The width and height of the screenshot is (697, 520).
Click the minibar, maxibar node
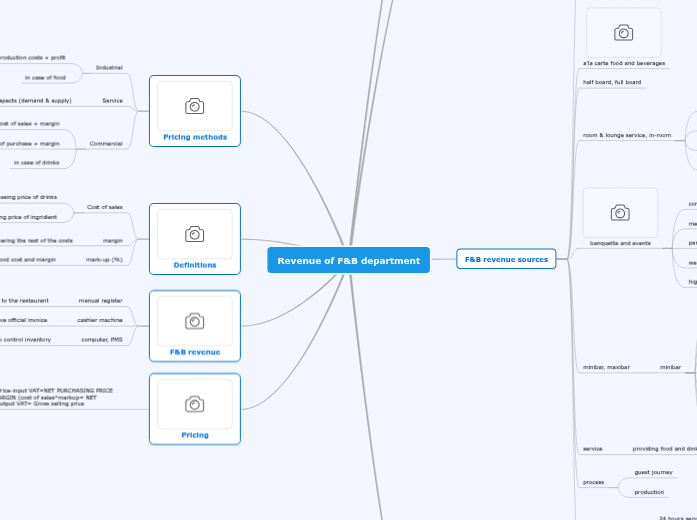(606, 367)
